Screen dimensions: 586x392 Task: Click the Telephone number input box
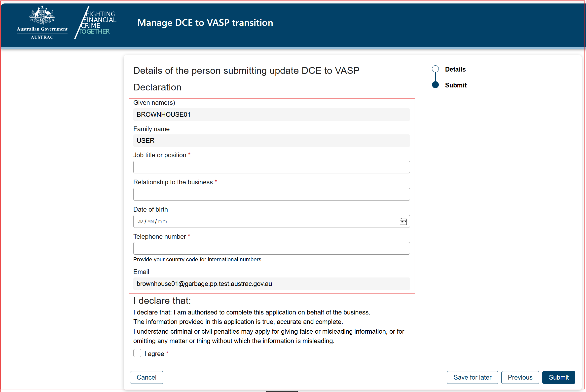pyautogui.click(x=271, y=248)
